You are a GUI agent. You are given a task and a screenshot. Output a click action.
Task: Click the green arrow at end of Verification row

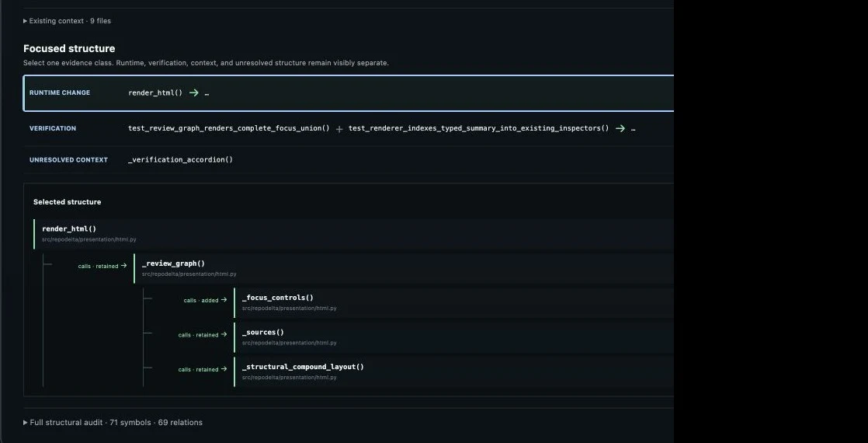[620, 128]
